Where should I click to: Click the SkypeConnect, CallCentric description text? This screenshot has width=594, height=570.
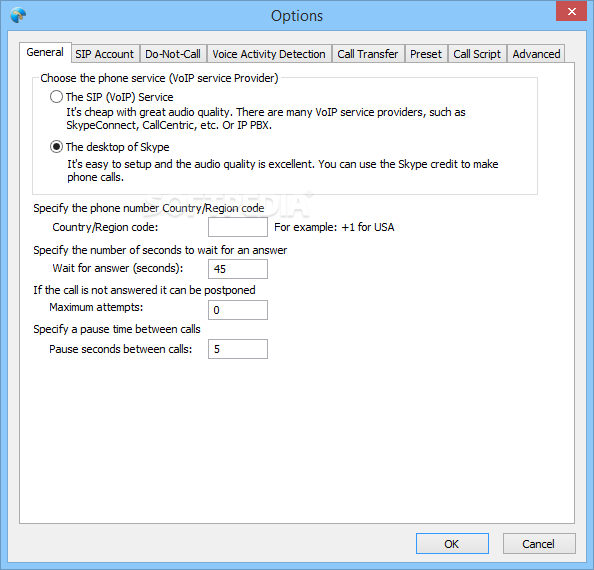[266, 119]
